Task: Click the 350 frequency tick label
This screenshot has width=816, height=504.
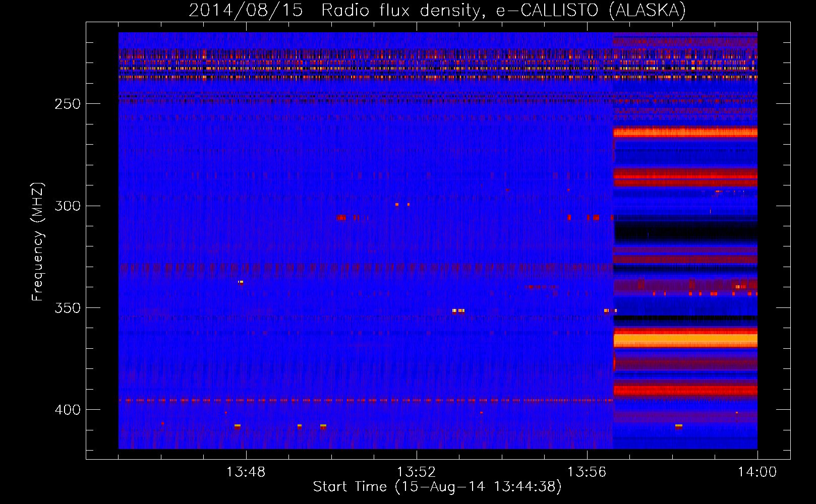Action: point(68,308)
